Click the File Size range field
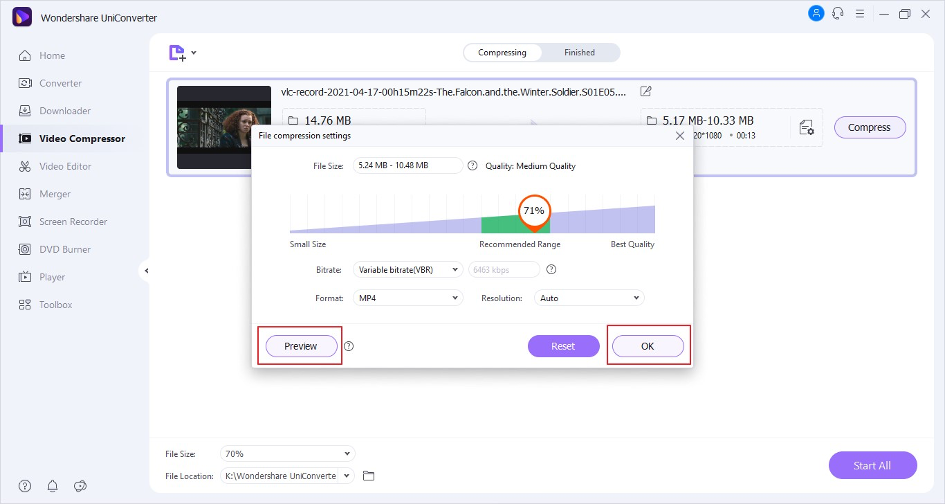 pyautogui.click(x=407, y=165)
